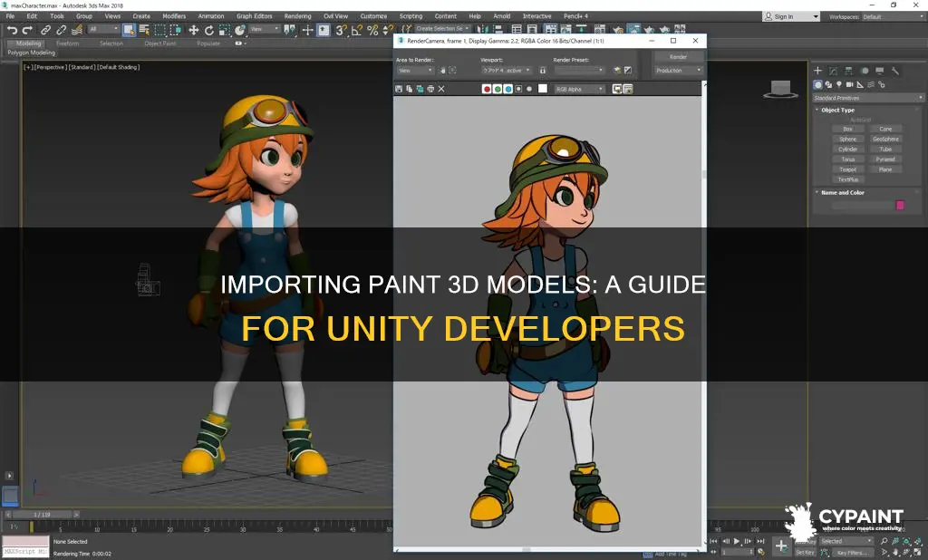
Task: Select the Select and Move tool
Action: tap(194, 30)
